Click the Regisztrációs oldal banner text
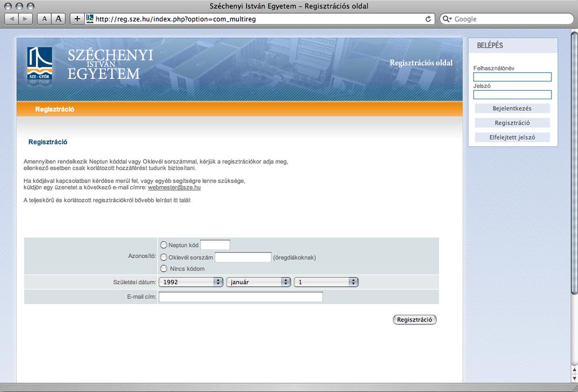578x392 pixels. point(421,63)
